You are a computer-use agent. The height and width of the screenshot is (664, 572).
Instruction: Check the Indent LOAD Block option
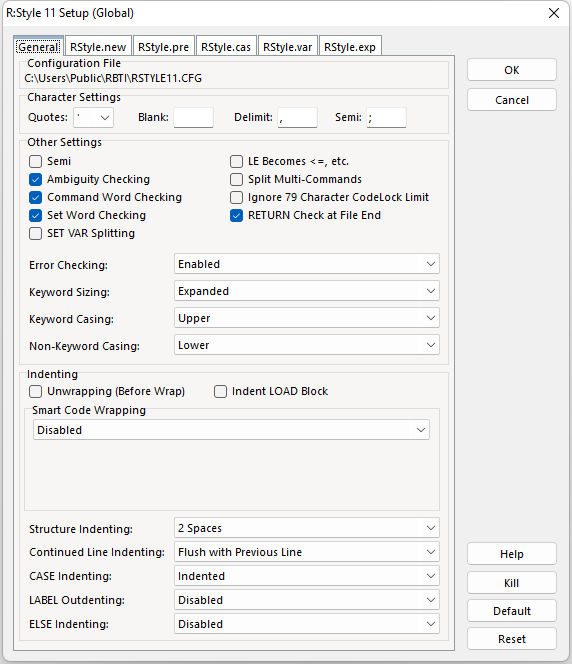pyautogui.click(x=220, y=391)
